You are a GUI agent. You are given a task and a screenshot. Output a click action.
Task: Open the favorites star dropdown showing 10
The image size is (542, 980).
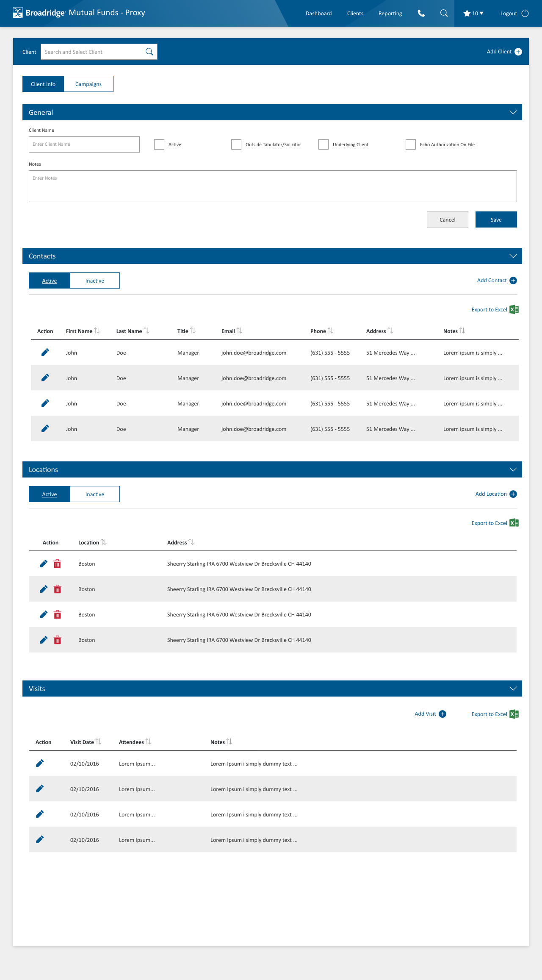click(473, 13)
